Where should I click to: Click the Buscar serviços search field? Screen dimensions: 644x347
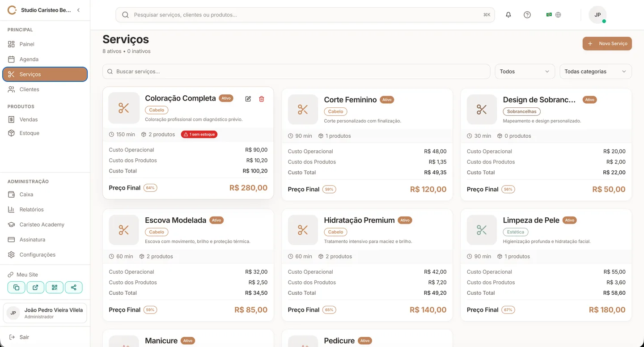[x=297, y=72]
